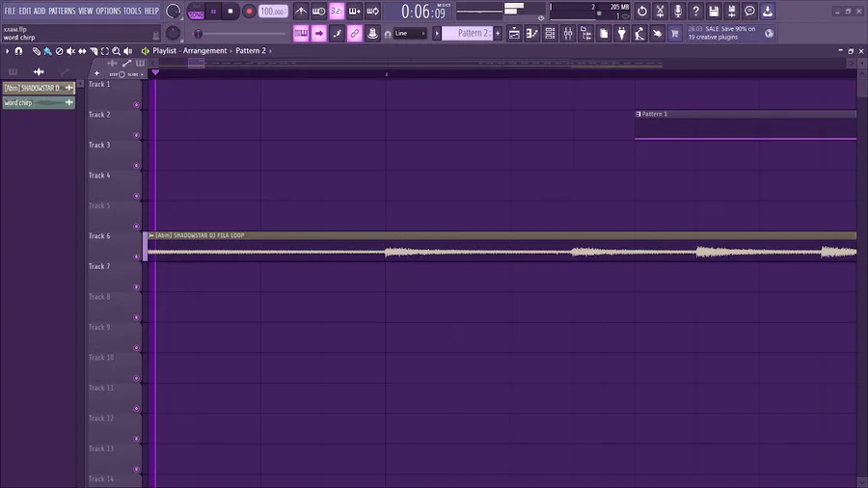Open SHADOWSTAR clip menu on Track 6
868x488 pixels.
point(151,235)
